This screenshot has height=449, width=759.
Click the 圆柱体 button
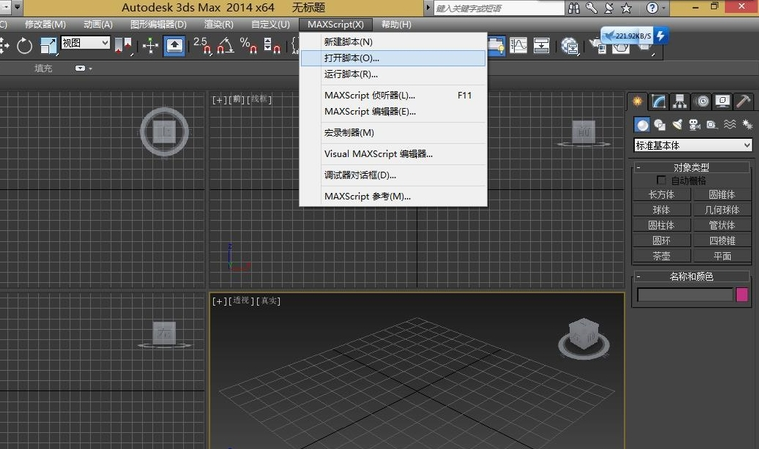(x=662, y=225)
